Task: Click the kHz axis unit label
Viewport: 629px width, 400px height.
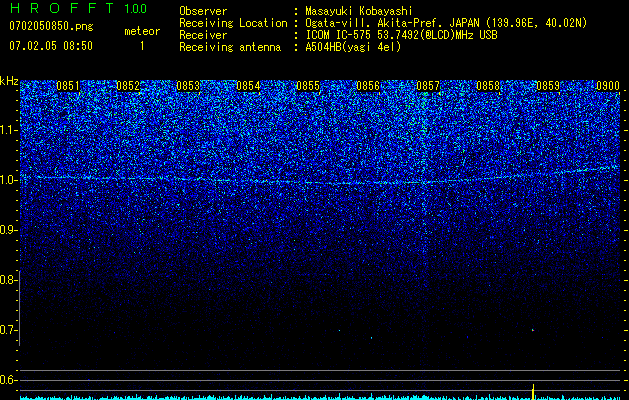Action: point(9,81)
